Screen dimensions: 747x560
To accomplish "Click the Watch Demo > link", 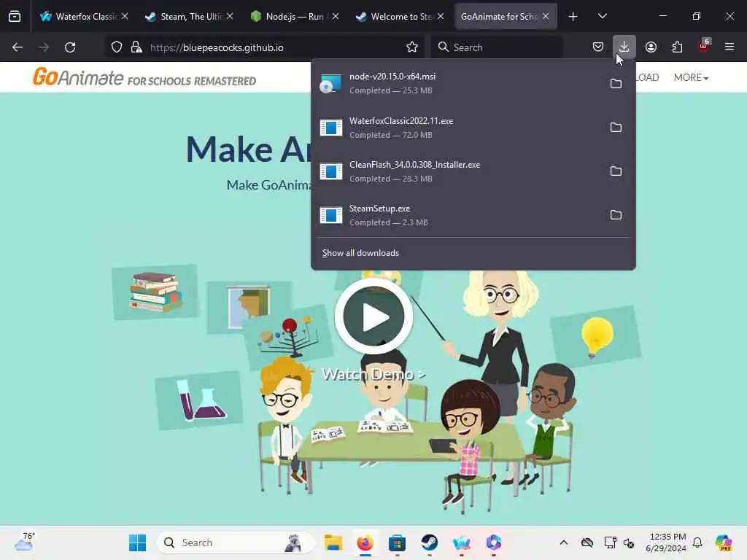I will [373, 374].
